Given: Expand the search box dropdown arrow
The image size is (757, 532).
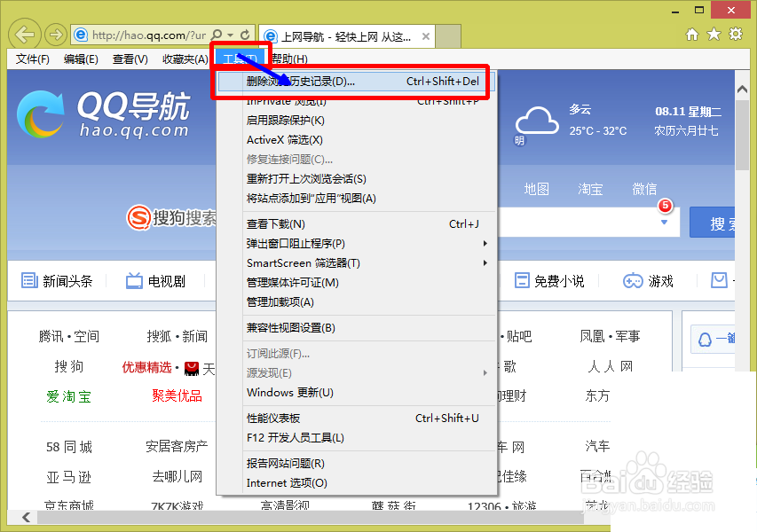Looking at the screenshot, I should (x=665, y=223).
